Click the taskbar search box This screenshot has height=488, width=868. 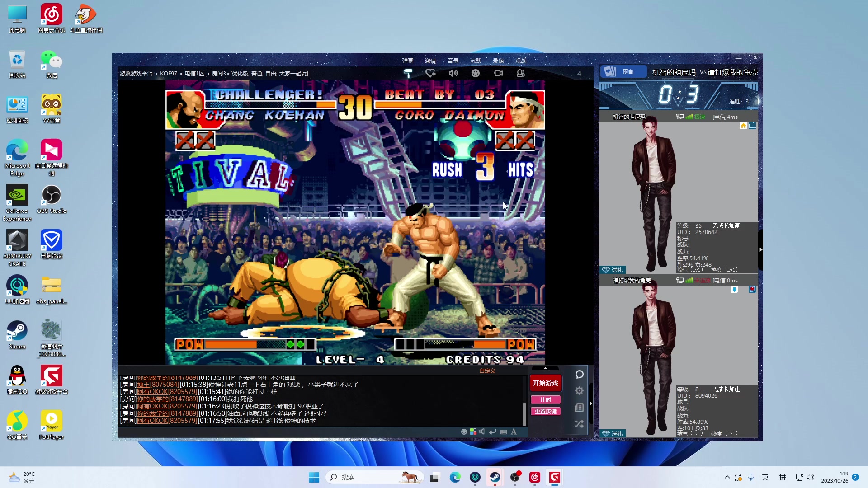[374, 477]
